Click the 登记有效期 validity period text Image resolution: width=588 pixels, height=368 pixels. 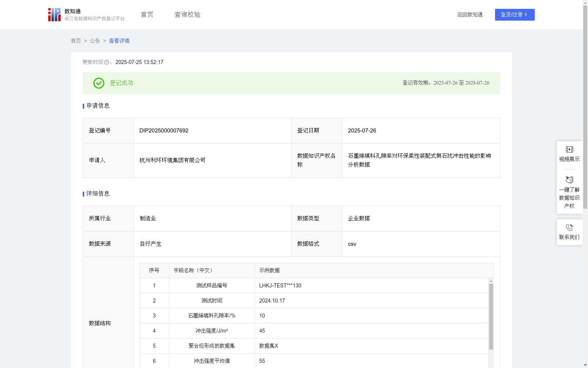(x=446, y=83)
